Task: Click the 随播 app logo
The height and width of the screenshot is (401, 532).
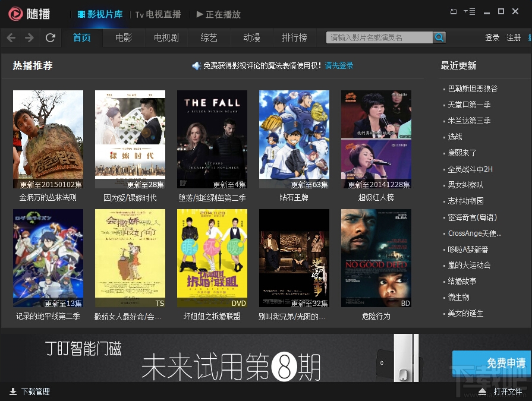Action: click(x=29, y=14)
